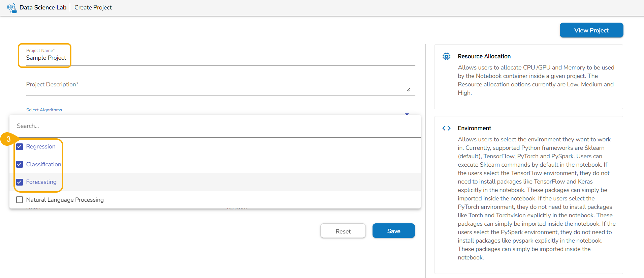Uncheck the Regression checkbox
644x278 pixels.
[x=20, y=147]
